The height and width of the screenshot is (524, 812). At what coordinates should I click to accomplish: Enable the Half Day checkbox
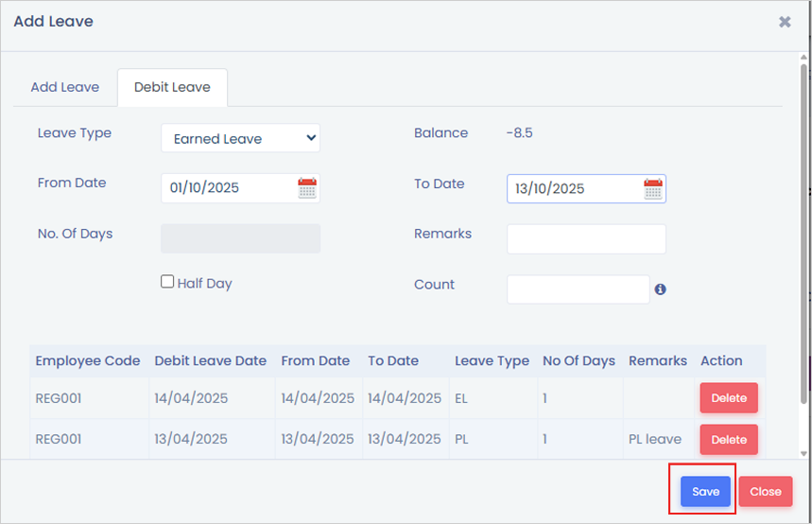167,282
